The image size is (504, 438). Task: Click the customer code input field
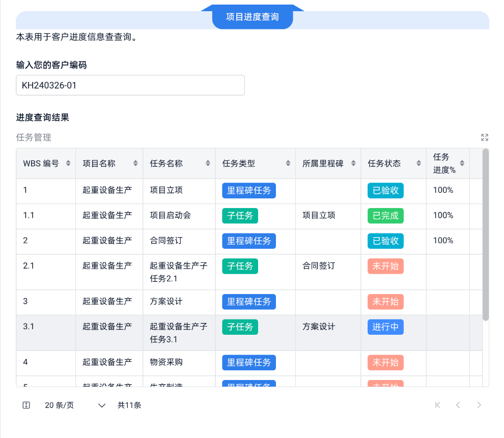tap(130, 85)
